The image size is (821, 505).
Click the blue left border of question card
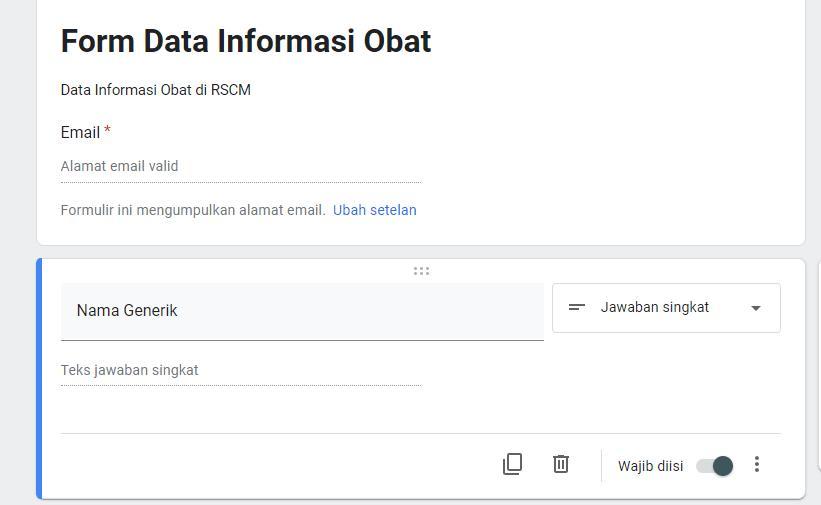tap(39, 378)
